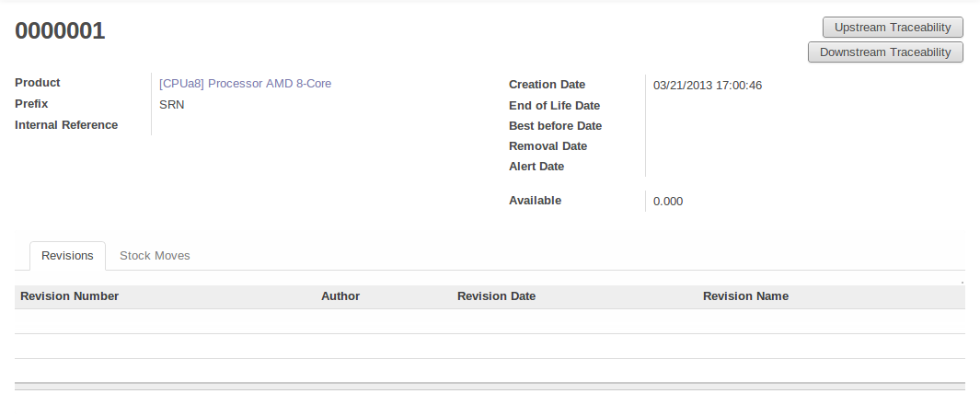
Task: Switch to the Stock Moves tab
Action: coord(155,256)
